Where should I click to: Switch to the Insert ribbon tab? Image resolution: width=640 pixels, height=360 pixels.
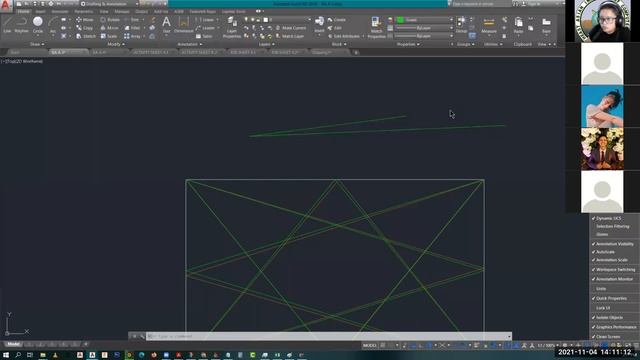pos(40,11)
